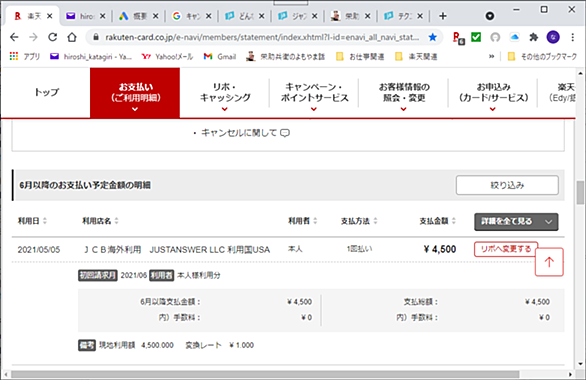This screenshot has height=380, width=586.
Task: Open the browser home page icon
Action: [x=72, y=37]
